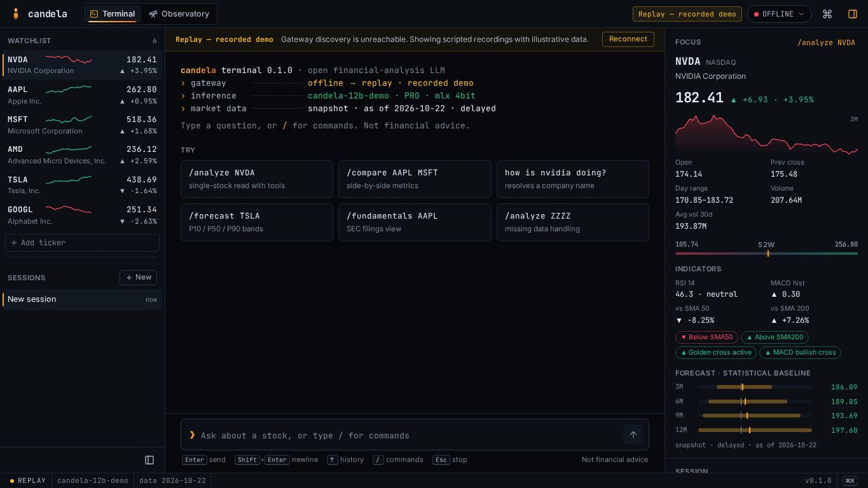
Task: Run the /compare AAPL MSFT suggestion
Action: tap(415, 179)
